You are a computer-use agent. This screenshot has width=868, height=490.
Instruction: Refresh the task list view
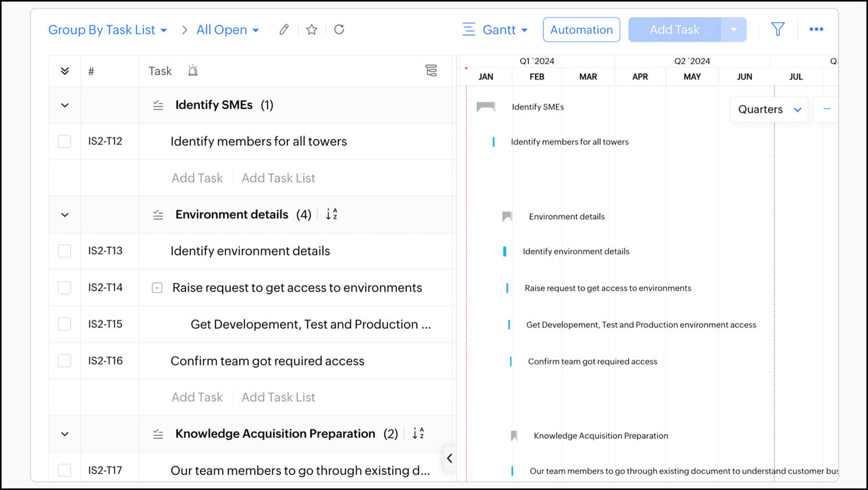(339, 30)
